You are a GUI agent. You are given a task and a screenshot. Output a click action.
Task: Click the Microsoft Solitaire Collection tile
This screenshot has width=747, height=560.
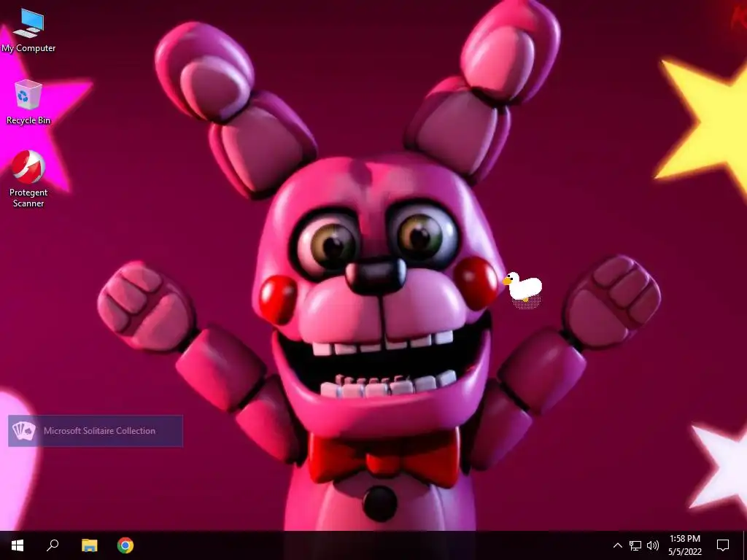(96, 431)
